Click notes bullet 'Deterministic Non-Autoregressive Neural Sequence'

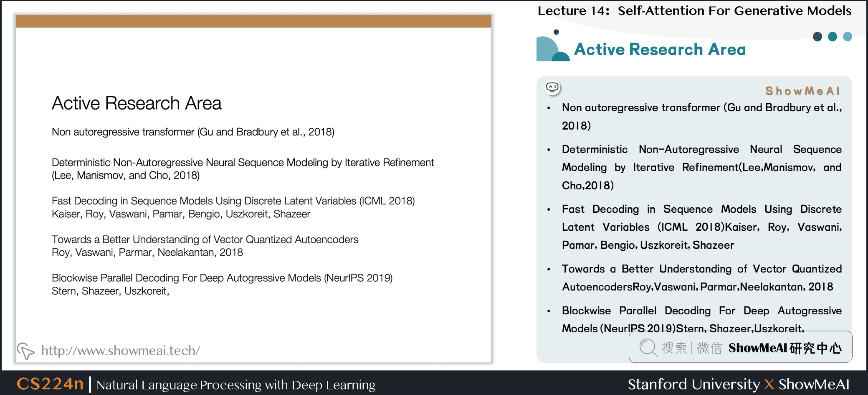tap(701, 167)
